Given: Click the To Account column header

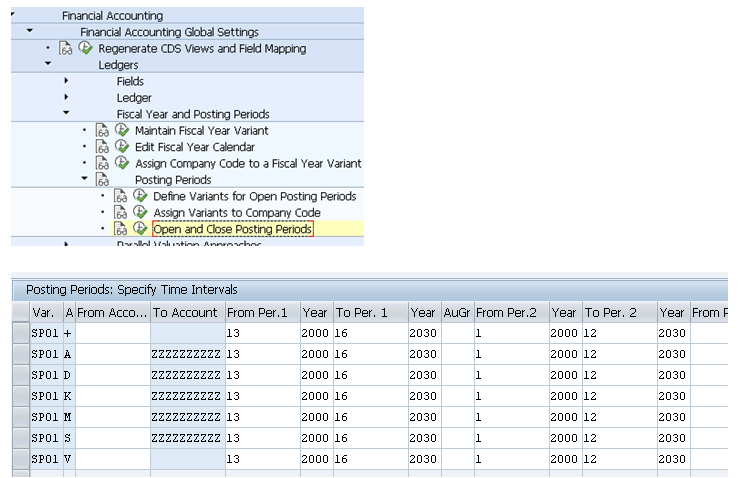Looking at the screenshot, I should [x=188, y=312].
